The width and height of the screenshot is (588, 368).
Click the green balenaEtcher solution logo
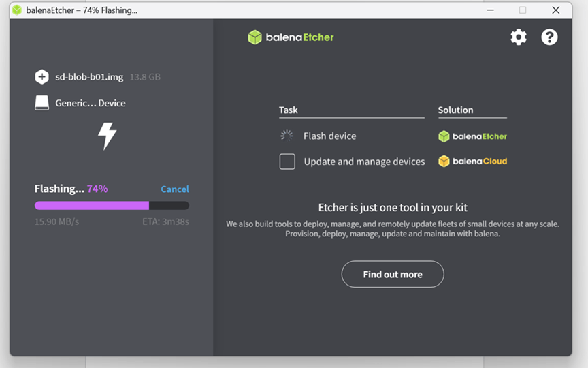pyautogui.click(x=472, y=136)
